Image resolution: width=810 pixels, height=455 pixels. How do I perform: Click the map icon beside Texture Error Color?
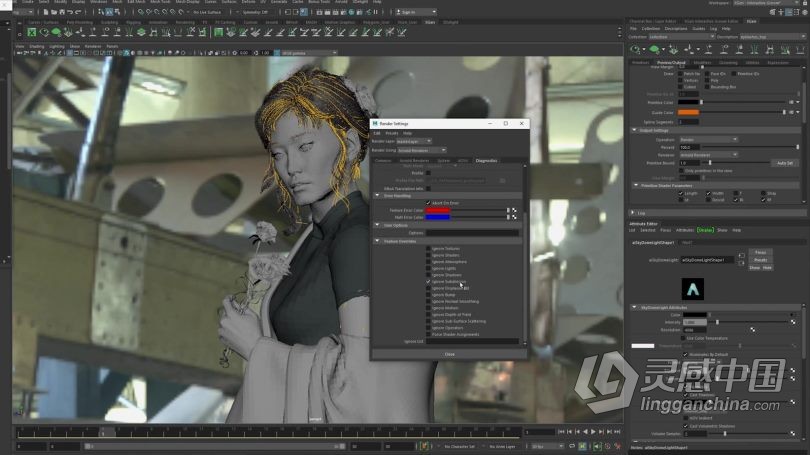[514, 210]
